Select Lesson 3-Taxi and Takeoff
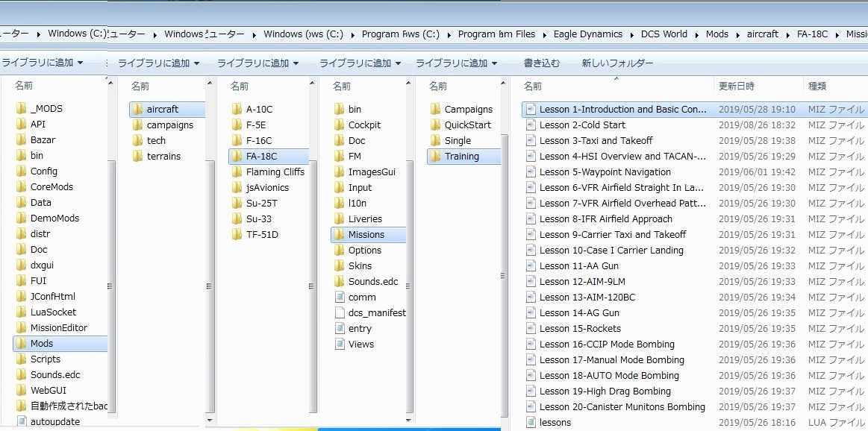 click(596, 140)
